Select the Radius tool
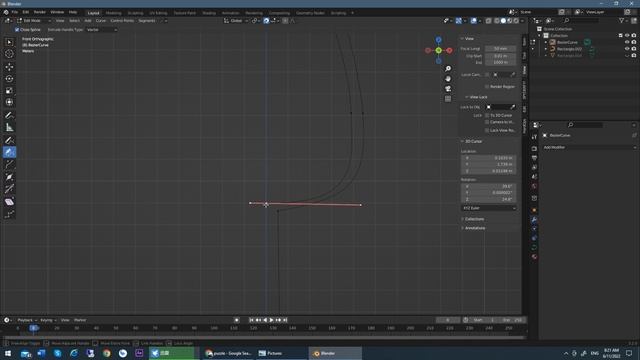 [9, 177]
